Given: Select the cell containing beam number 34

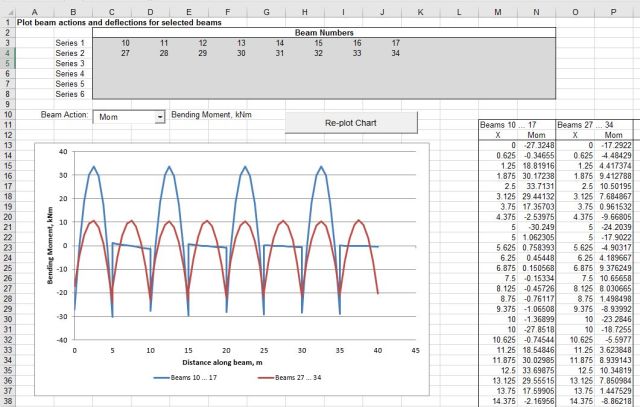Looking at the screenshot, I should (x=396, y=53).
